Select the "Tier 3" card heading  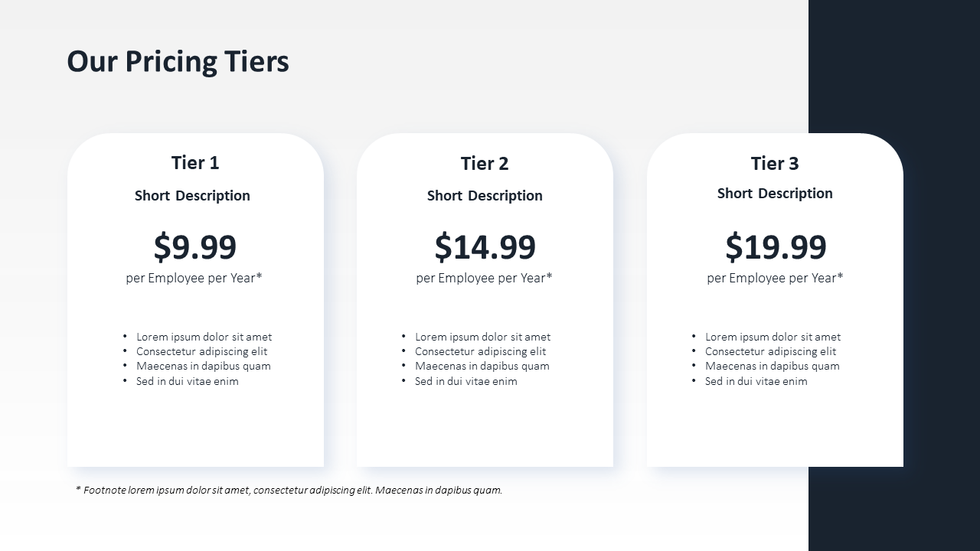[775, 163]
